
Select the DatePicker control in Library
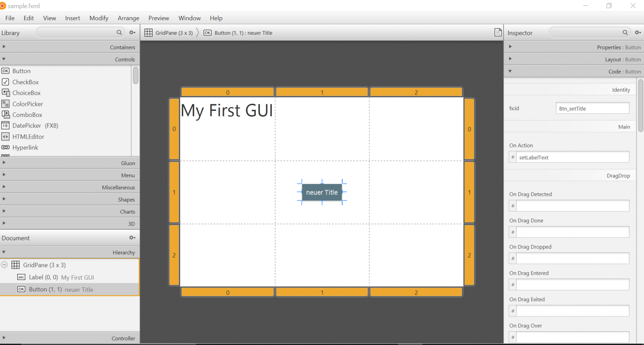[35, 126]
